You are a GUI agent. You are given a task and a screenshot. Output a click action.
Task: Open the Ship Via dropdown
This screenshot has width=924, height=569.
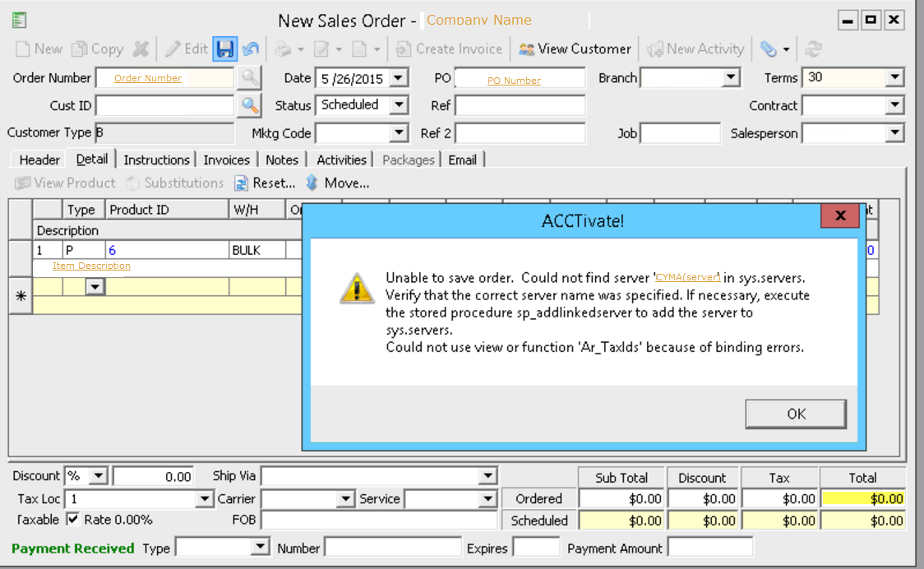pyautogui.click(x=488, y=476)
